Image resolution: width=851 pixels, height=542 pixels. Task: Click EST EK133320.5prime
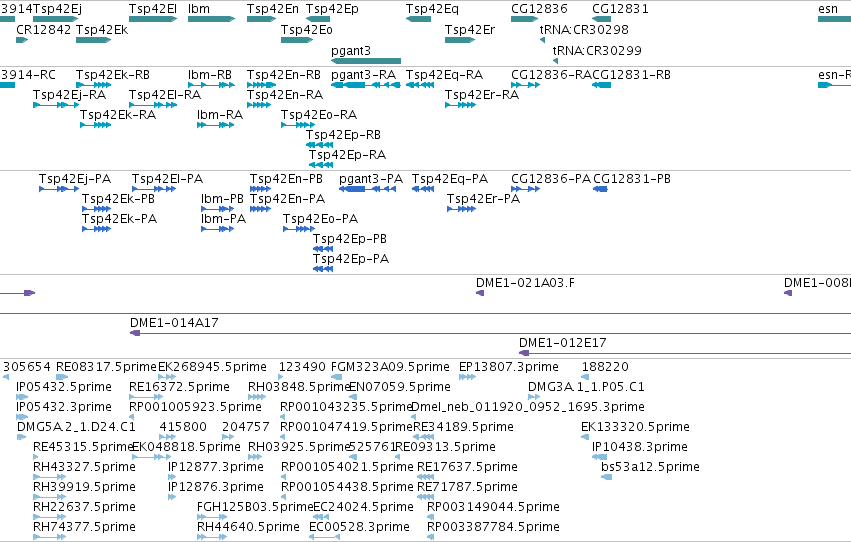click(584, 437)
